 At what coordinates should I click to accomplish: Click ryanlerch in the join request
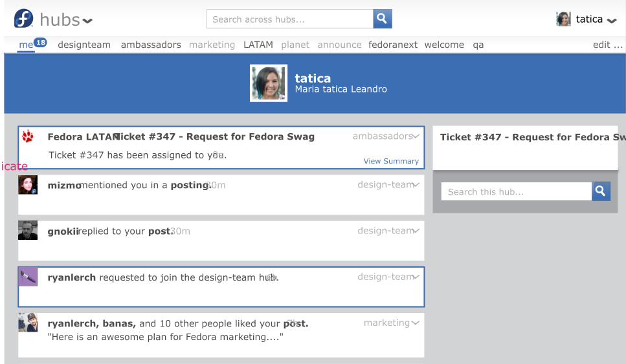point(71,277)
